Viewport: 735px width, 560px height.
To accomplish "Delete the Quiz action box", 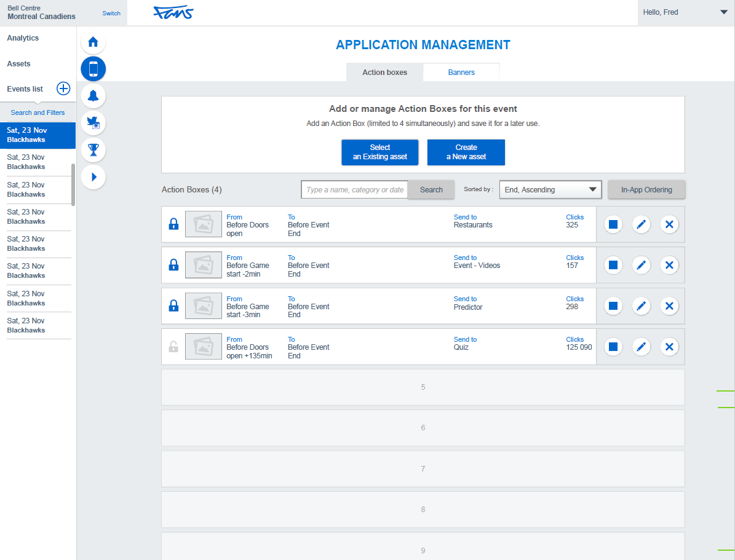I will pos(669,347).
